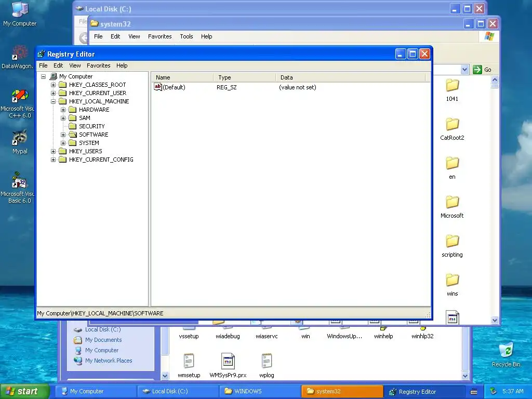Select the SECURITY key folder icon
532x399 pixels.
point(73,126)
